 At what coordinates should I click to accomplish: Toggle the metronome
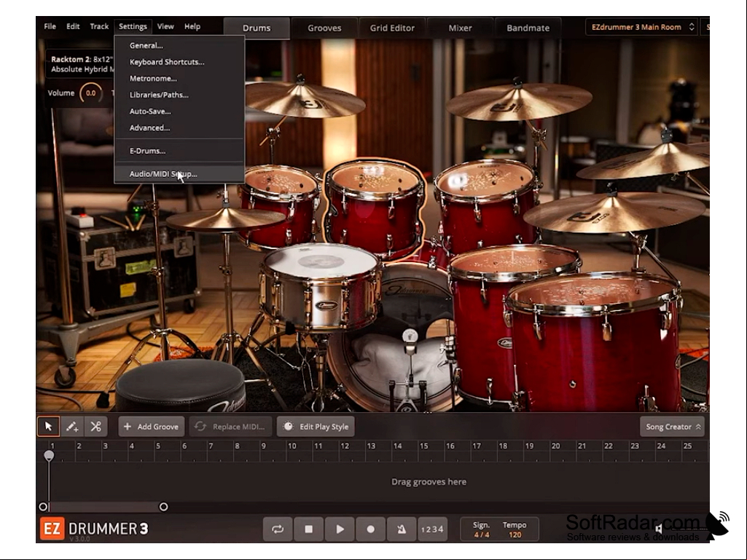coord(402,529)
